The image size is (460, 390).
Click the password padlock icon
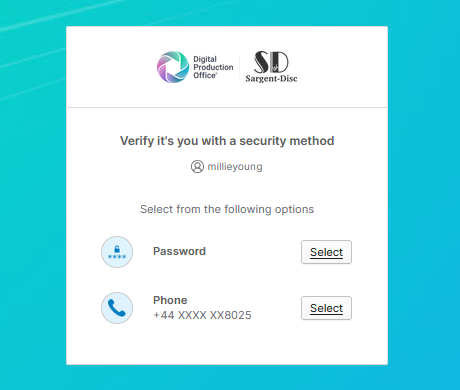click(x=117, y=252)
